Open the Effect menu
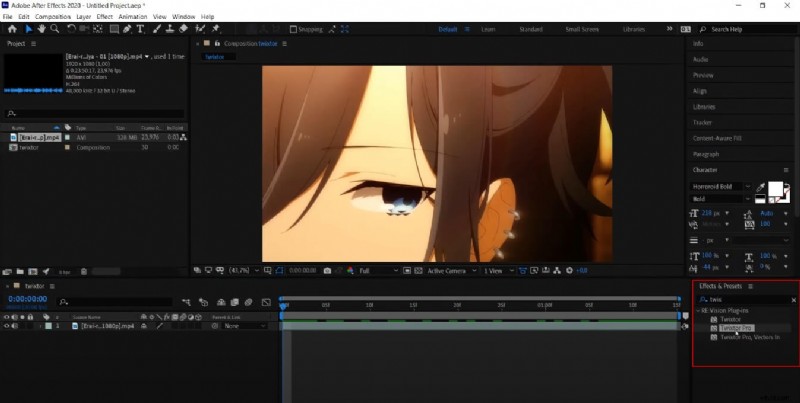This screenshot has height=403, width=800. pyautogui.click(x=105, y=17)
